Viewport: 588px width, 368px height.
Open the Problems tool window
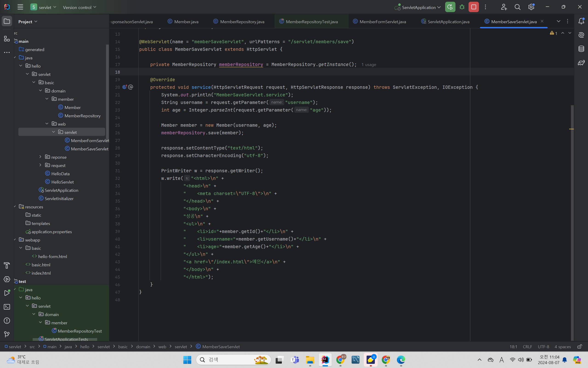point(7,321)
